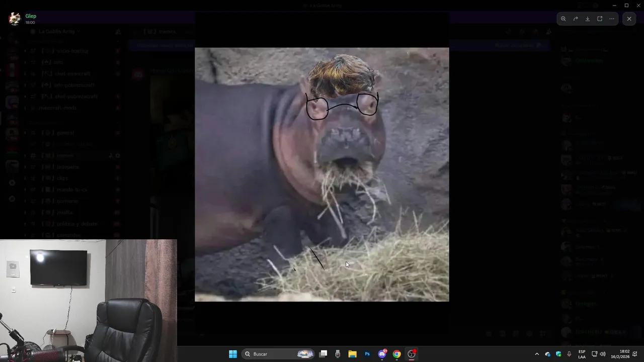Open the image in browser
The width and height of the screenshot is (644, 362).
(x=600, y=19)
